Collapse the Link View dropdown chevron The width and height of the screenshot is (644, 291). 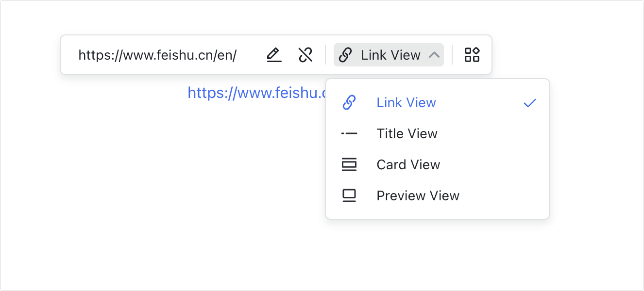(x=434, y=55)
